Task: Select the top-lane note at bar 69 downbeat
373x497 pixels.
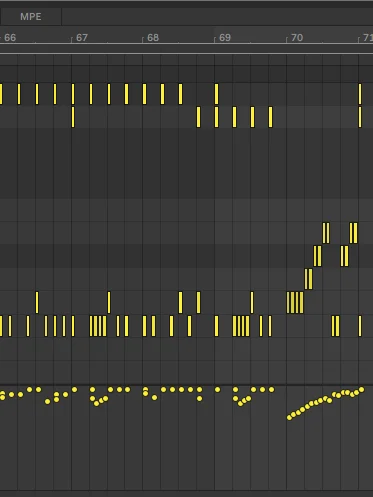Action: pos(216,94)
